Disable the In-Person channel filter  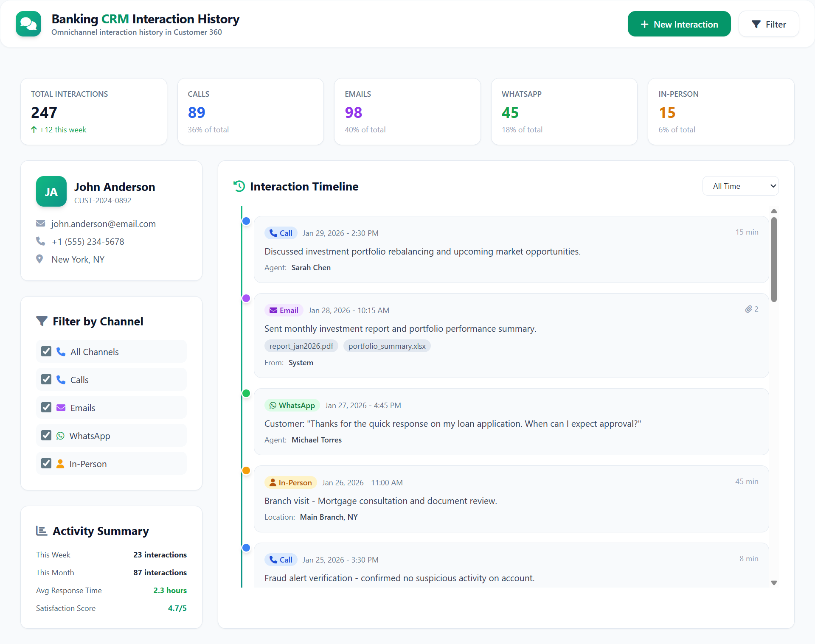pos(46,463)
